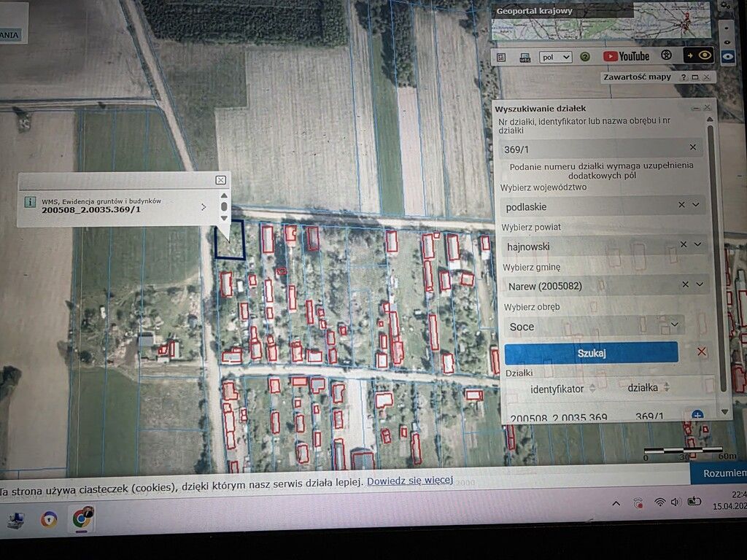747x560 pixels.
Task: Open the battery status icon
Action: tap(694, 500)
